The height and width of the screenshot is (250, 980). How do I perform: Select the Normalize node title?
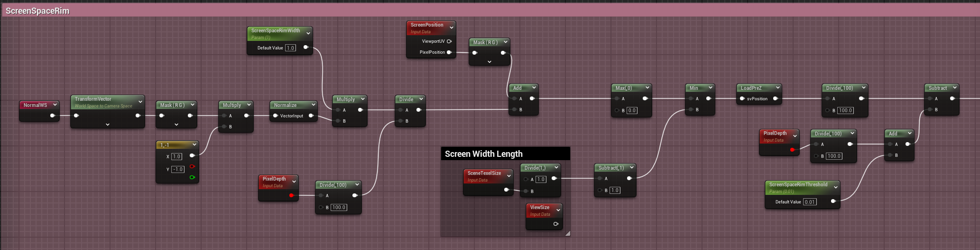(286, 105)
